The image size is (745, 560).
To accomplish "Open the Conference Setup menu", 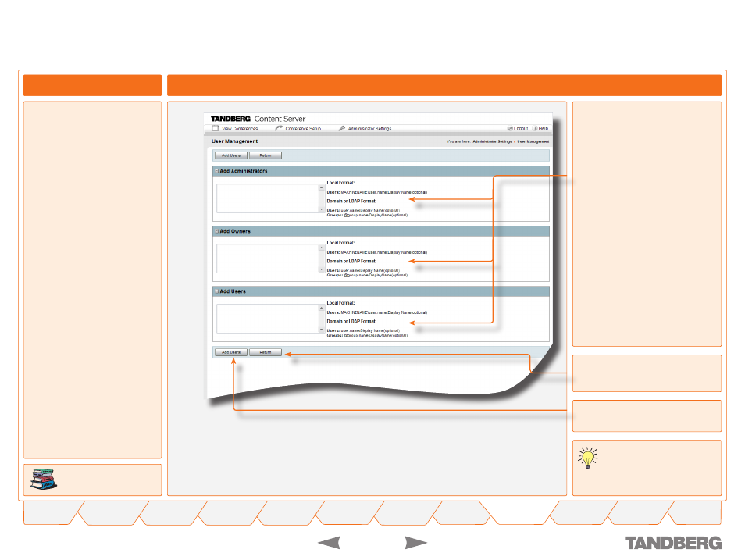I will pos(303,129).
